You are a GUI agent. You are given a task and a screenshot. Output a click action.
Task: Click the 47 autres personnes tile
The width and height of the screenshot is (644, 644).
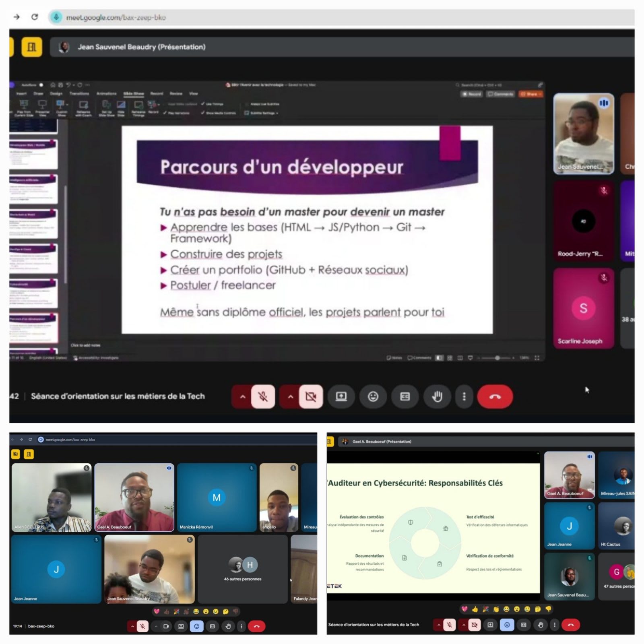point(616,576)
